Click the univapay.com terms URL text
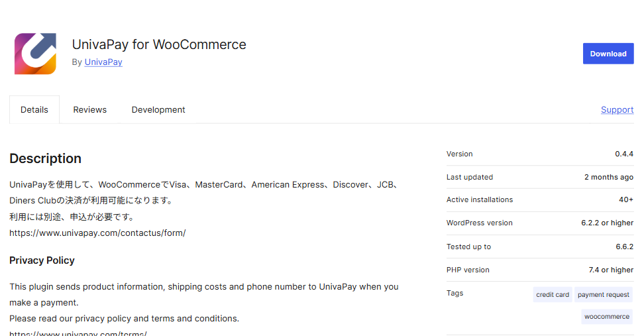644x336 pixels. click(x=78, y=333)
